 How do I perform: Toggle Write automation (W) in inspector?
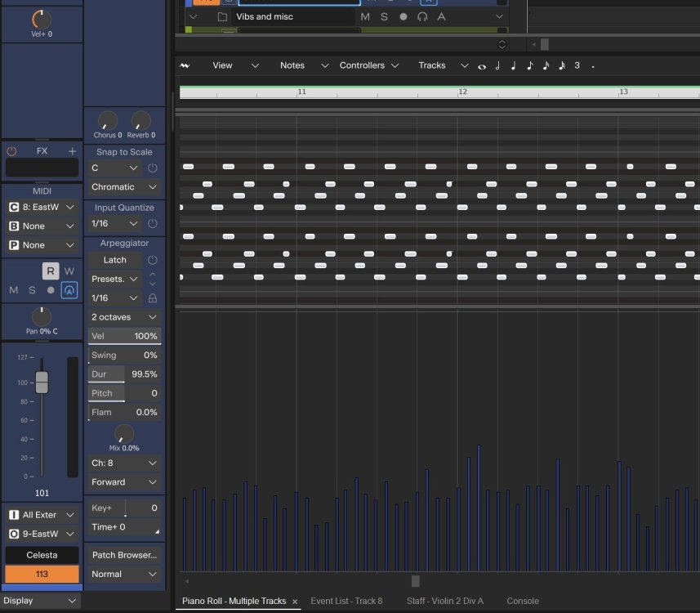click(x=69, y=271)
